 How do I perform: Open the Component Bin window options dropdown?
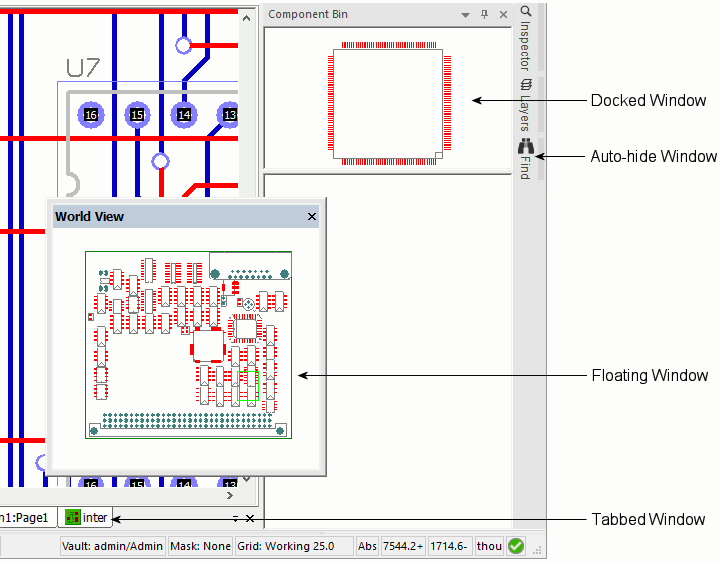465,15
